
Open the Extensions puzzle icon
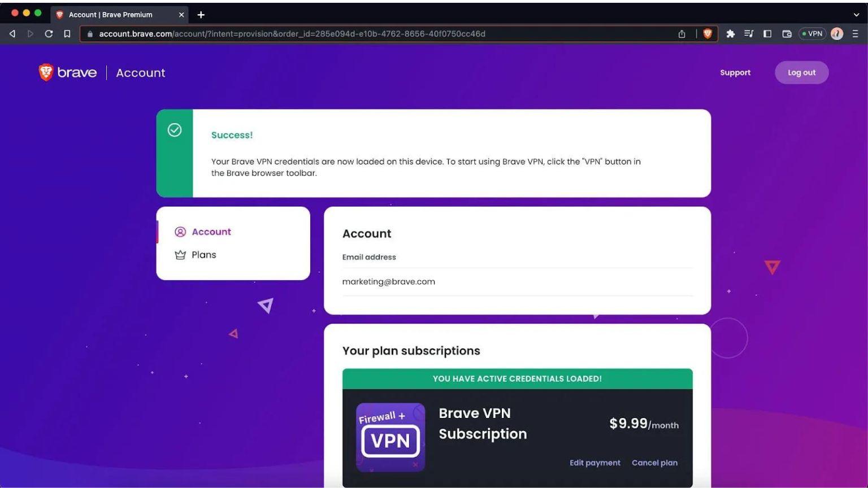(x=730, y=34)
